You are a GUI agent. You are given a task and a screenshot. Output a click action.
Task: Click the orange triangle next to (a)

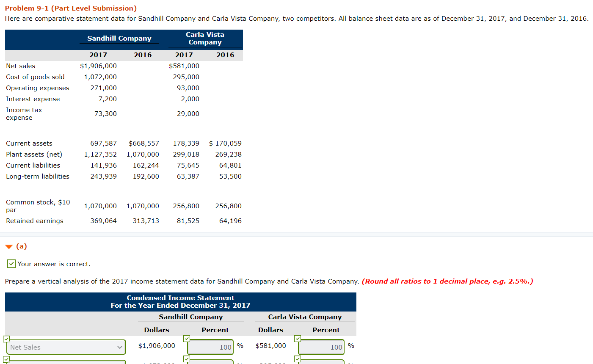tap(9, 246)
